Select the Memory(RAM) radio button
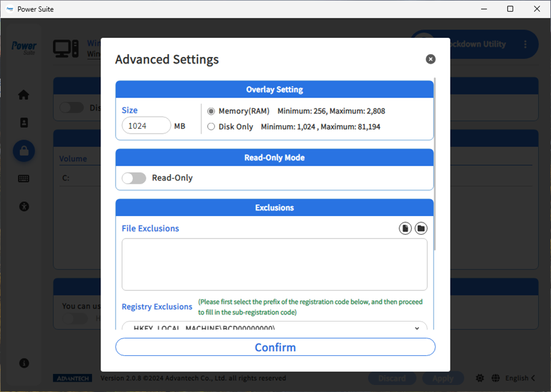 [x=211, y=111]
